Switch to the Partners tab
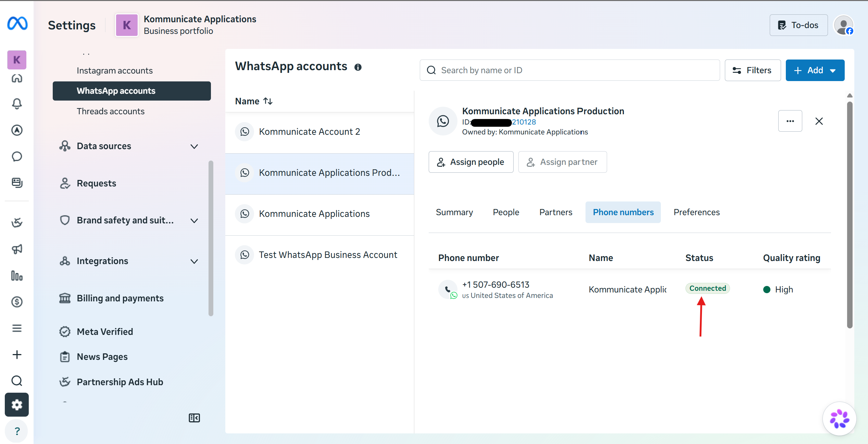 point(556,212)
